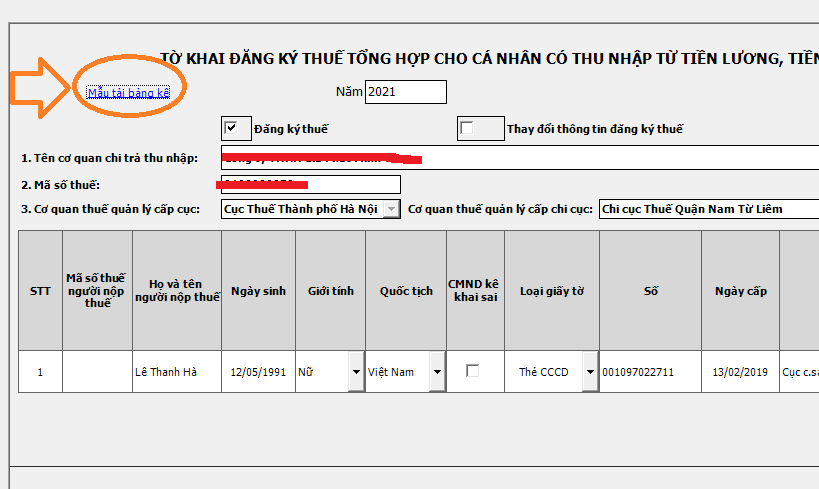Click the 'Chi cục Thuế Quận Nam Từ Liêm' field
The width and height of the screenshot is (819, 489).
coord(709,209)
